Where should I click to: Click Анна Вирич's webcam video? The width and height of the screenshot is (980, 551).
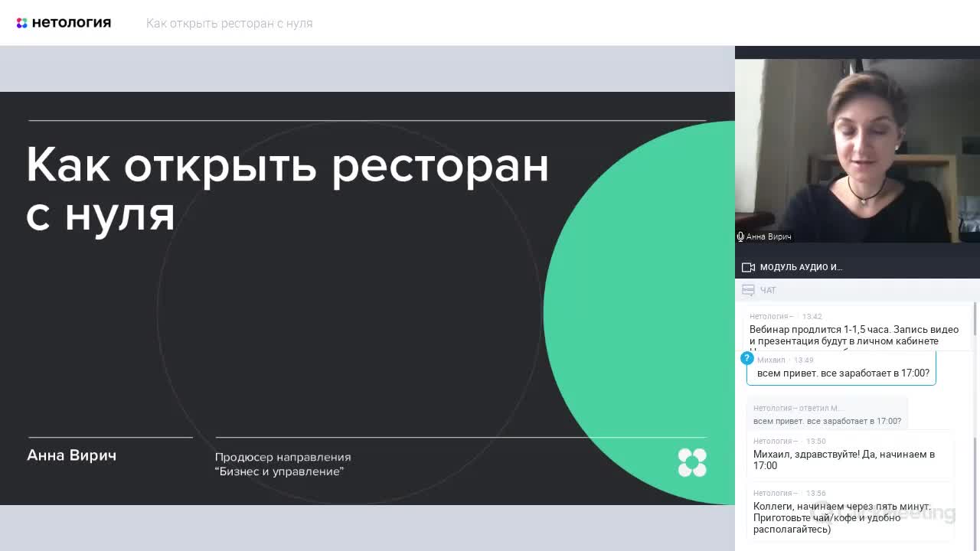(x=857, y=151)
